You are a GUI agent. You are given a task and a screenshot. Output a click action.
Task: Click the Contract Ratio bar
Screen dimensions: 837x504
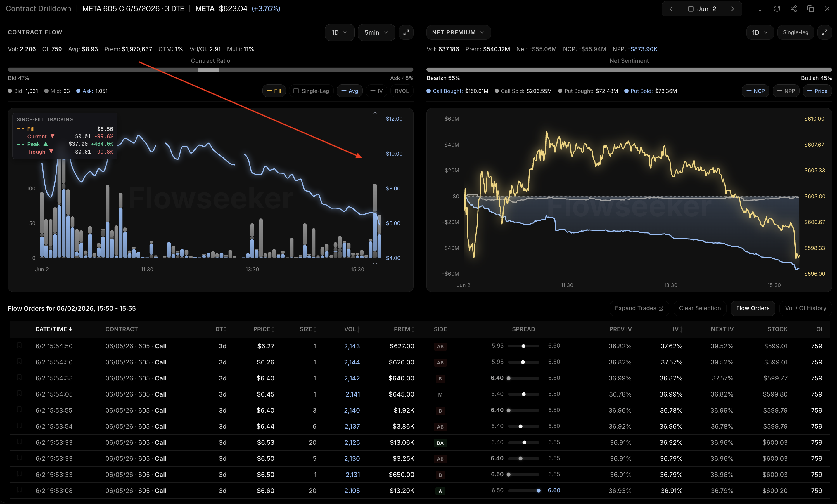pyautogui.click(x=211, y=69)
